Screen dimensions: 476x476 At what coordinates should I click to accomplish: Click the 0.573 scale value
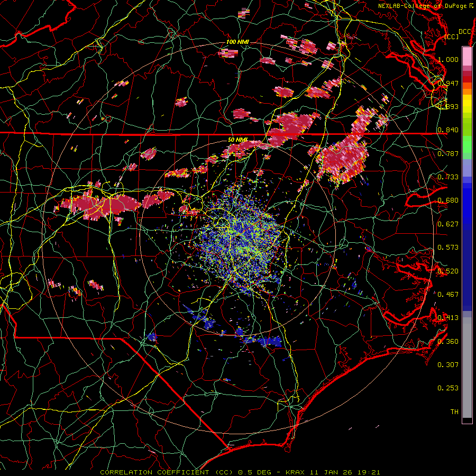pyautogui.click(x=448, y=248)
